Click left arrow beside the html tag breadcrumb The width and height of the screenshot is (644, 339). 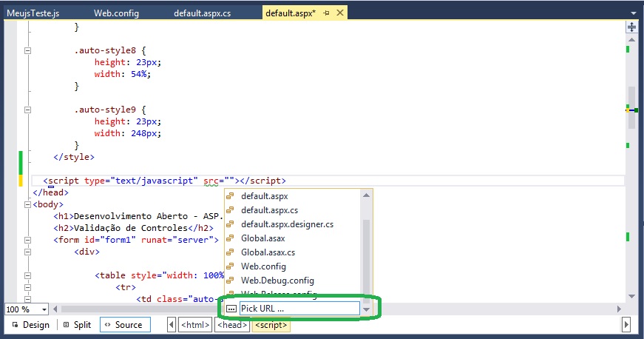point(172,325)
